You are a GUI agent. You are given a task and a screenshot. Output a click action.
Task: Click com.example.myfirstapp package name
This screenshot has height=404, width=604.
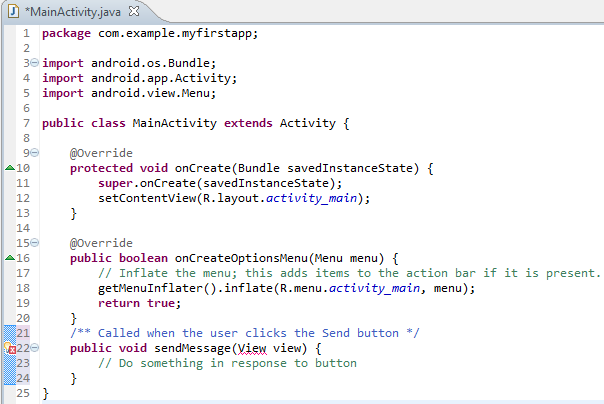174,33
